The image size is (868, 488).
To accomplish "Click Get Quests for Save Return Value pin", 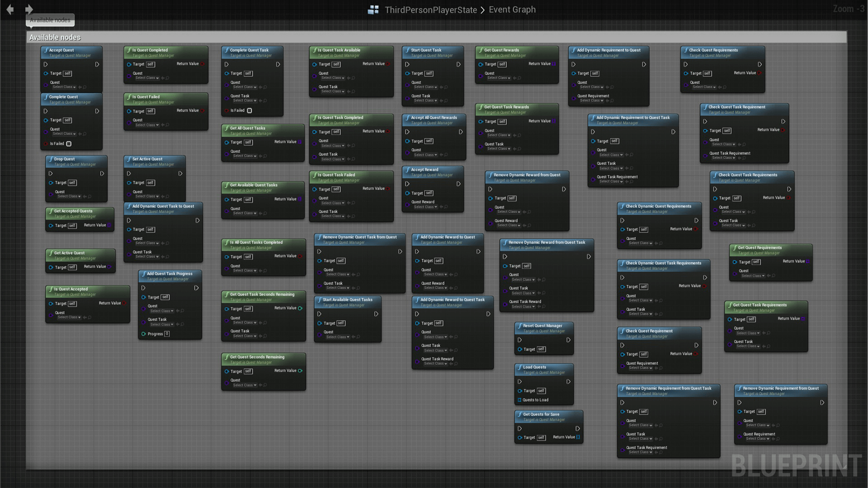I will (578, 437).
